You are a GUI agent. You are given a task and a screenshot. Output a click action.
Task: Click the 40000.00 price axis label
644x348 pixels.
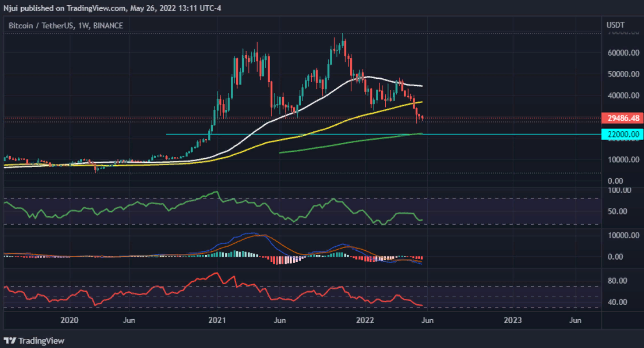point(623,96)
